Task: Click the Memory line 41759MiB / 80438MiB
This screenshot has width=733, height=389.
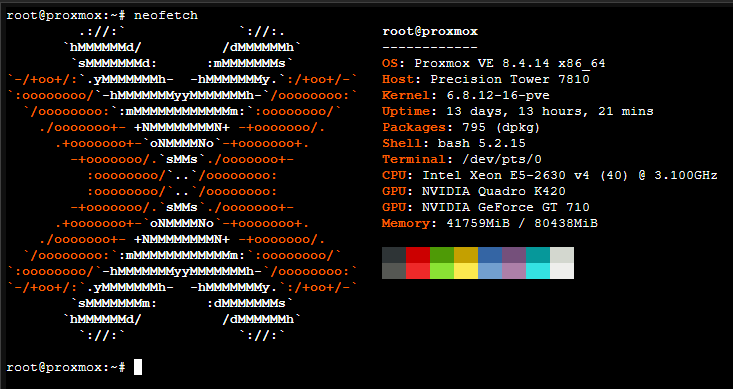Action: [490, 223]
